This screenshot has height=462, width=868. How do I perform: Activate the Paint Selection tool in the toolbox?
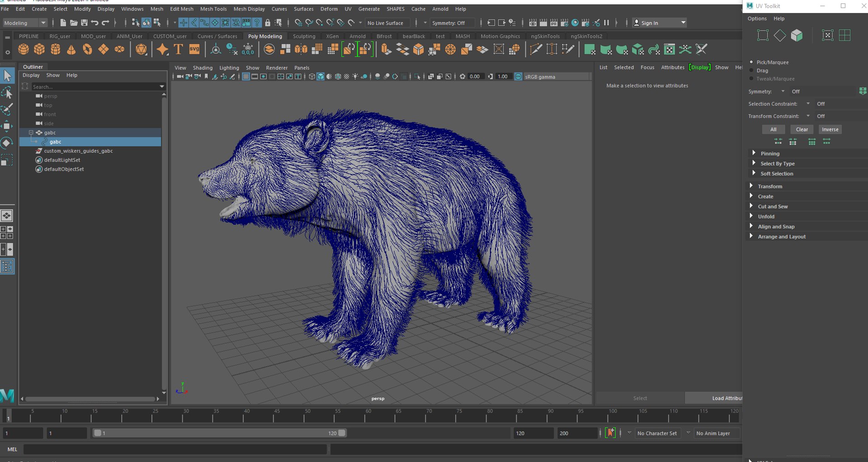(7, 109)
